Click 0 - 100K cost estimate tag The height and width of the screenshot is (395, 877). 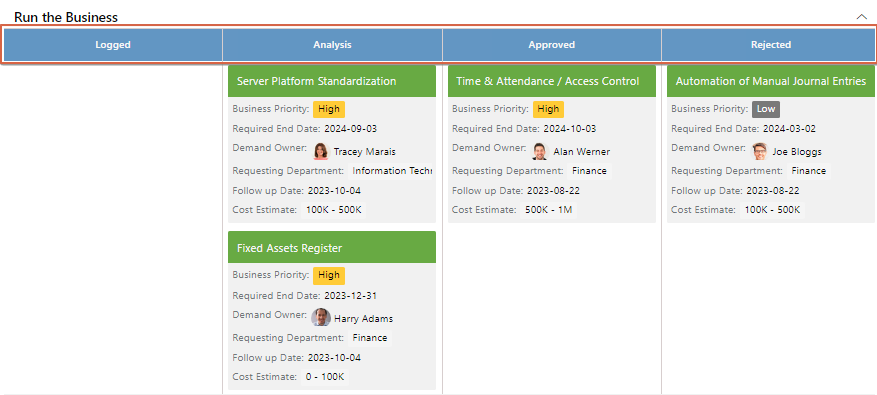pyautogui.click(x=324, y=377)
